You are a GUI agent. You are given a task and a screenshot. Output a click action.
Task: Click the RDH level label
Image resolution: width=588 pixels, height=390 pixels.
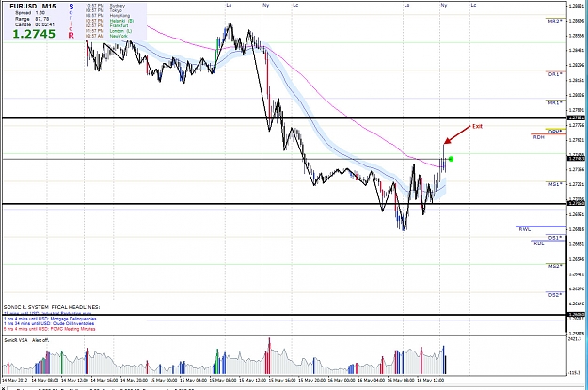pyautogui.click(x=538, y=137)
